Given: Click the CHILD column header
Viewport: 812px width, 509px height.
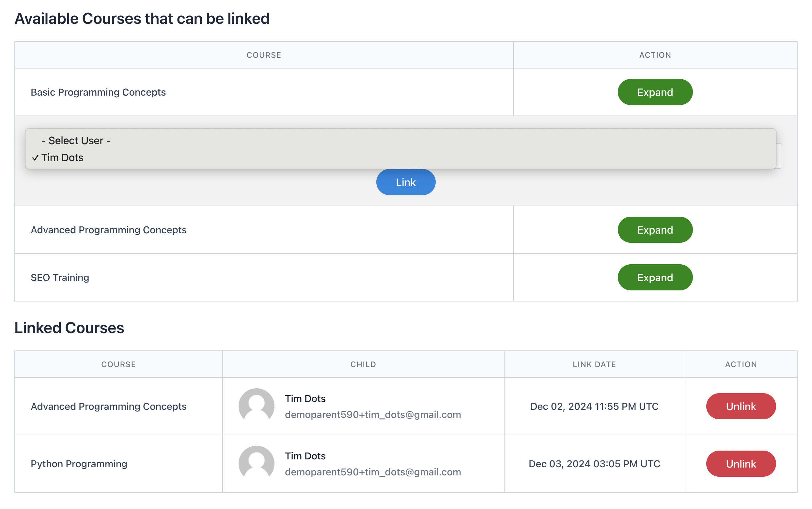Looking at the screenshot, I should (363, 364).
